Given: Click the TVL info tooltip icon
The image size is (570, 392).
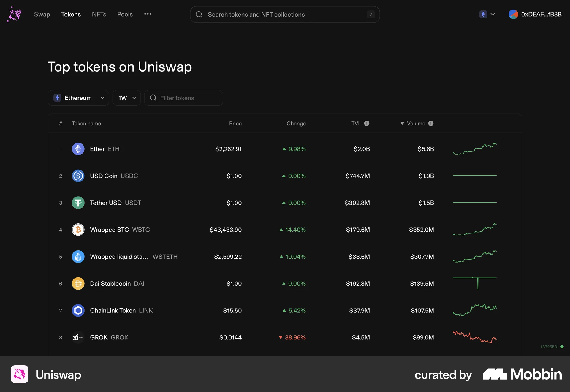Looking at the screenshot, I should click(x=367, y=124).
